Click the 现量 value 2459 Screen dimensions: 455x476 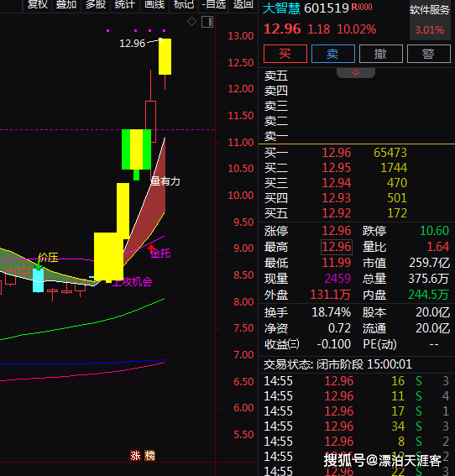coord(337,279)
